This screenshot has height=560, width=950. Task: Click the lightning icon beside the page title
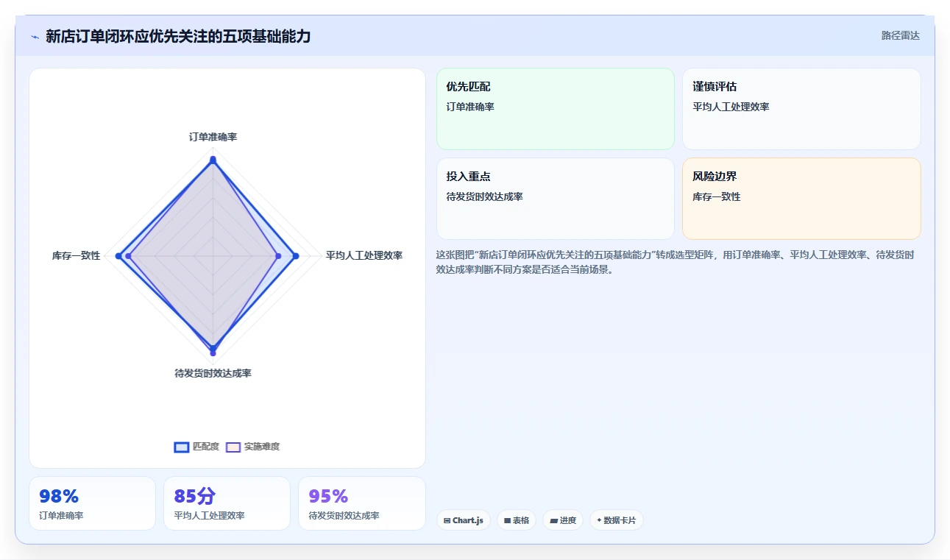click(x=35, y=36)
